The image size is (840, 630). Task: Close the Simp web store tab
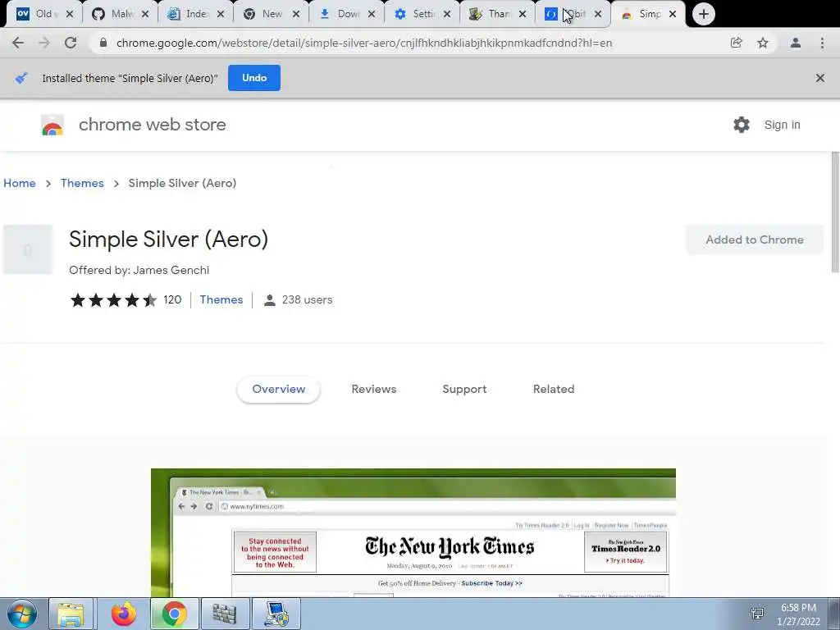coord(673,15)
